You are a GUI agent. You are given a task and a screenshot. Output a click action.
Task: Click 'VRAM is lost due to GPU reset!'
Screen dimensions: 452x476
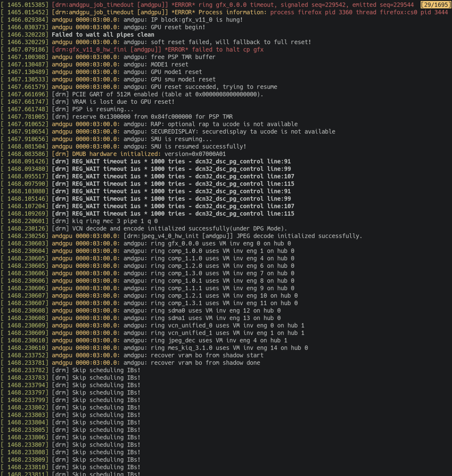point(123,102)
